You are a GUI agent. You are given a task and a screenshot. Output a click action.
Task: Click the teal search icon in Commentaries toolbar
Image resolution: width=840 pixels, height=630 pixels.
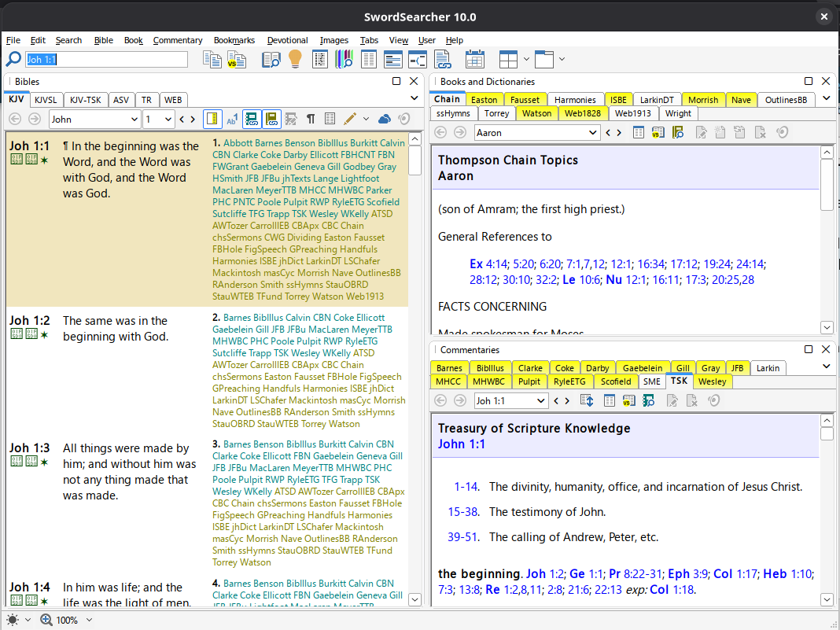648,400
